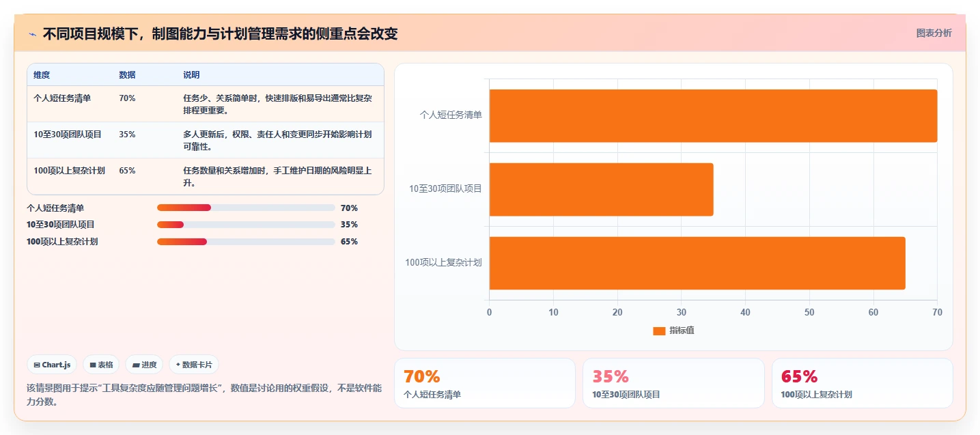Click progress list label 个人短任务清单
The image size is (980, 435).
click(x=55, y=208)
